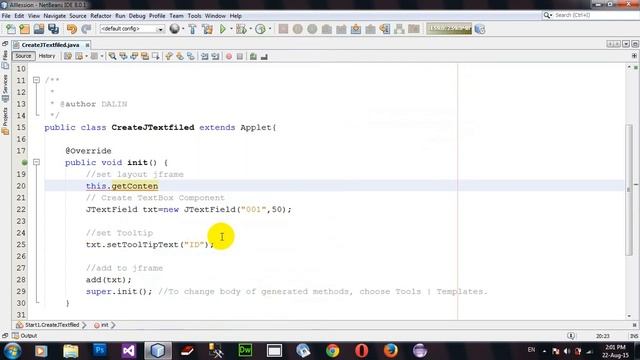
Task: Click the Clean and Build icon
Action: click(207, 29)
